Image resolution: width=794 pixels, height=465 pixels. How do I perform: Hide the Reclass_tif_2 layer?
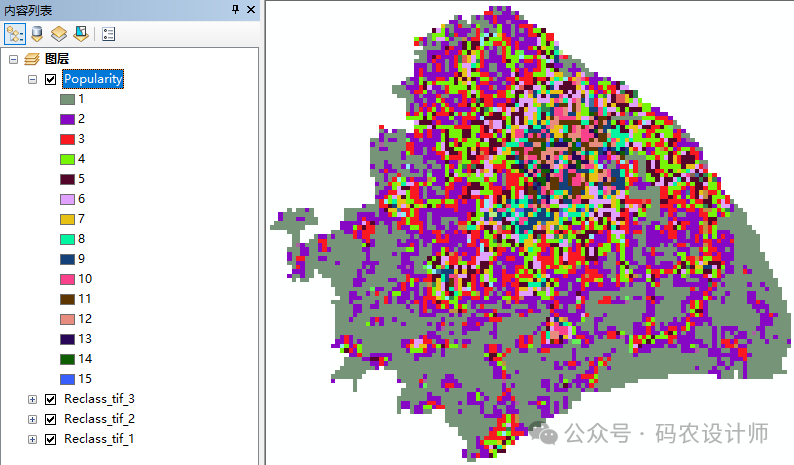pos(51,419)
